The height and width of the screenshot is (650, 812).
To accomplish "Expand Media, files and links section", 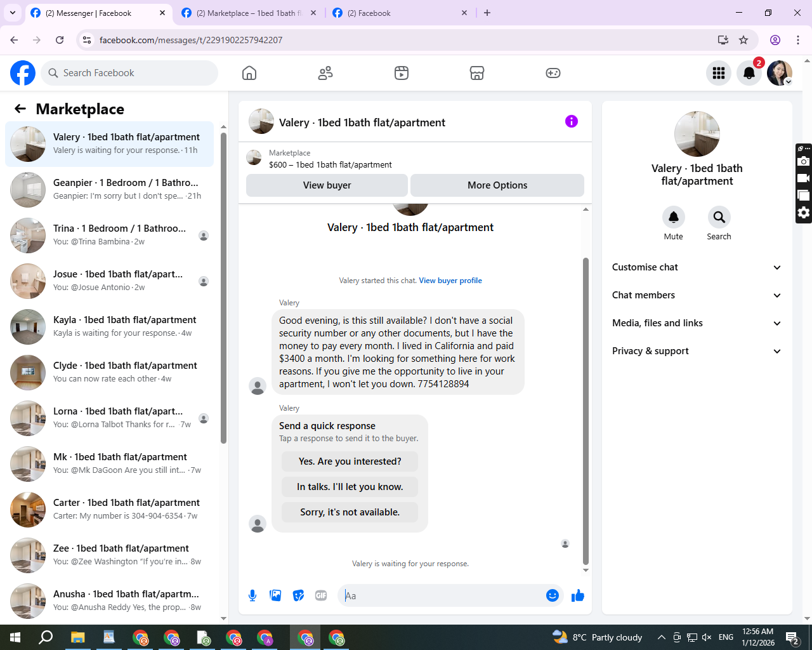I will 697,323.
